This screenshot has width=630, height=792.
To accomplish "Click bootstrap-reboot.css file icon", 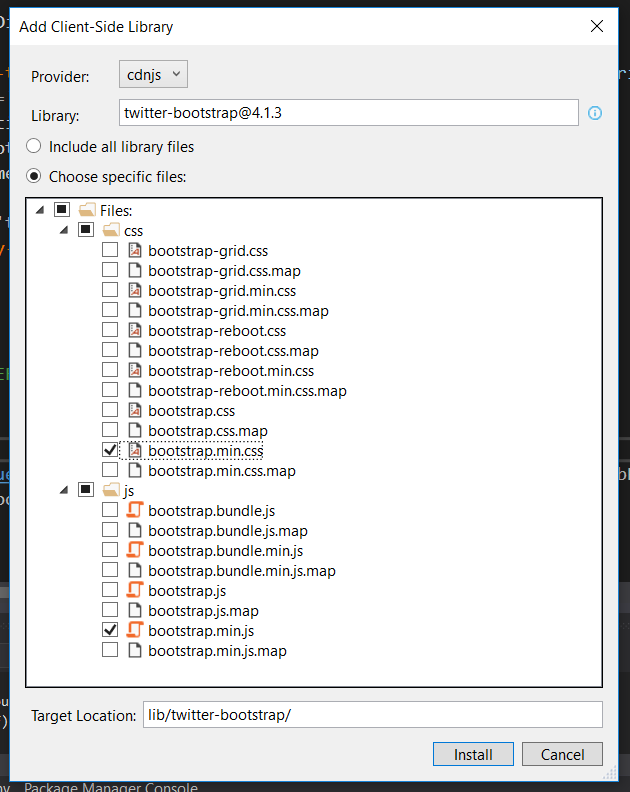I will [134, 330].
